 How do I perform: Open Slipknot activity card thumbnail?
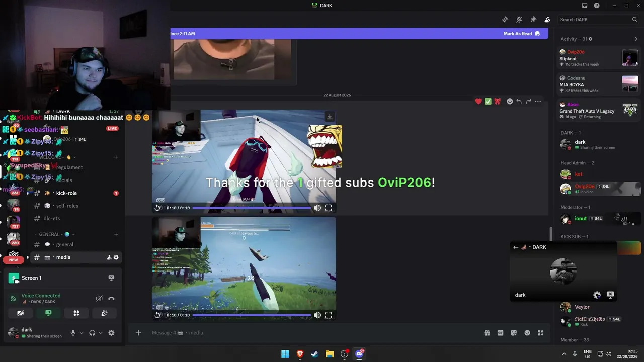630,58
